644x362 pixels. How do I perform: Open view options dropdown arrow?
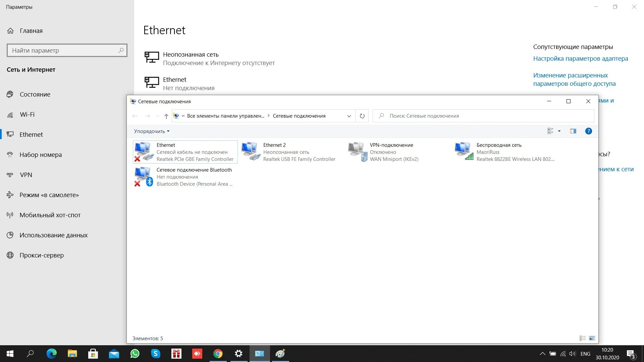coord(559,131)
